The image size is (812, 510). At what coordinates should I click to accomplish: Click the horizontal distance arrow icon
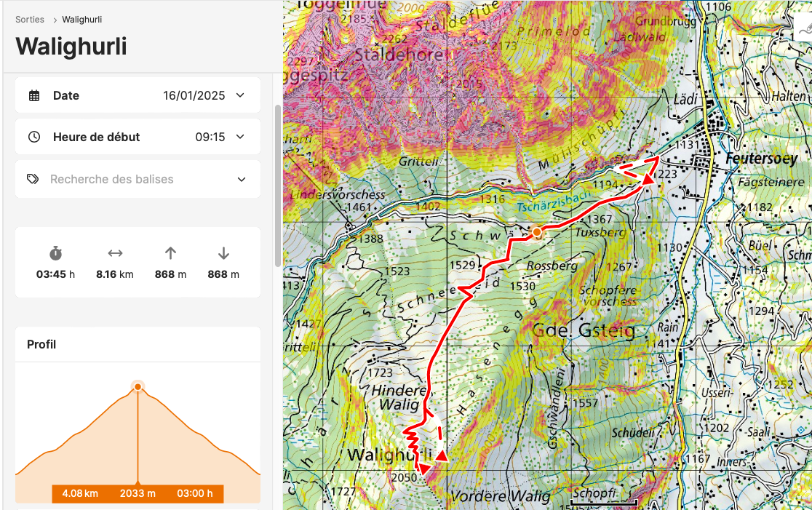pyautogui.click(x=115, y=253)
